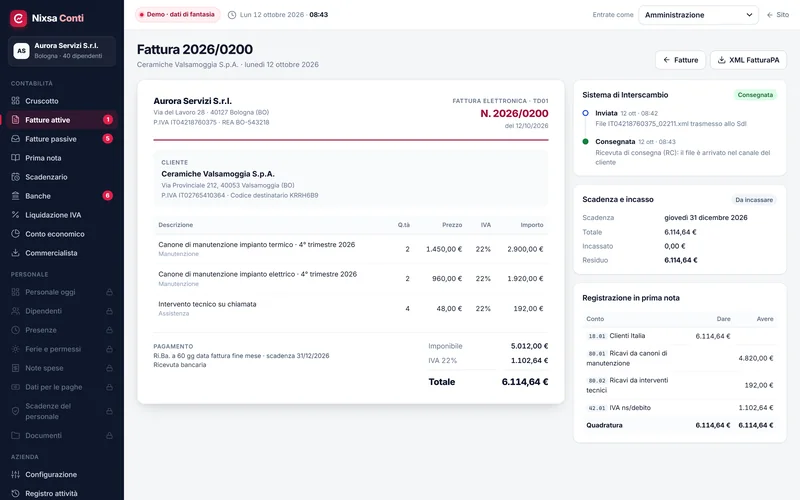The height and width of the screenshot is (500, 800).
Task: Open the Cruscotto dashboard icon
Action: (x=16, y=101)
